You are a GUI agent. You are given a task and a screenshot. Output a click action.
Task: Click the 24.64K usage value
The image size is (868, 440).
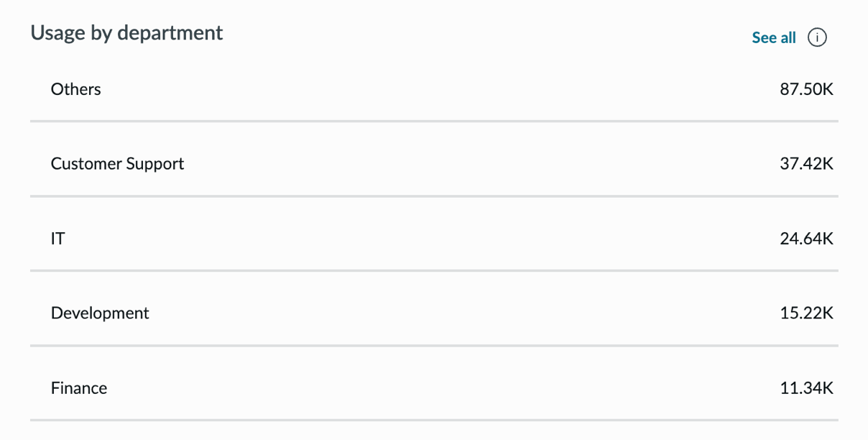pyautogui.click(x=806, y=239)
